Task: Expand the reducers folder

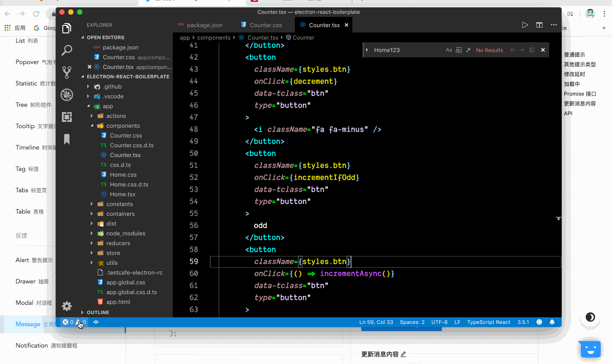Action: (x=118, y=243)
